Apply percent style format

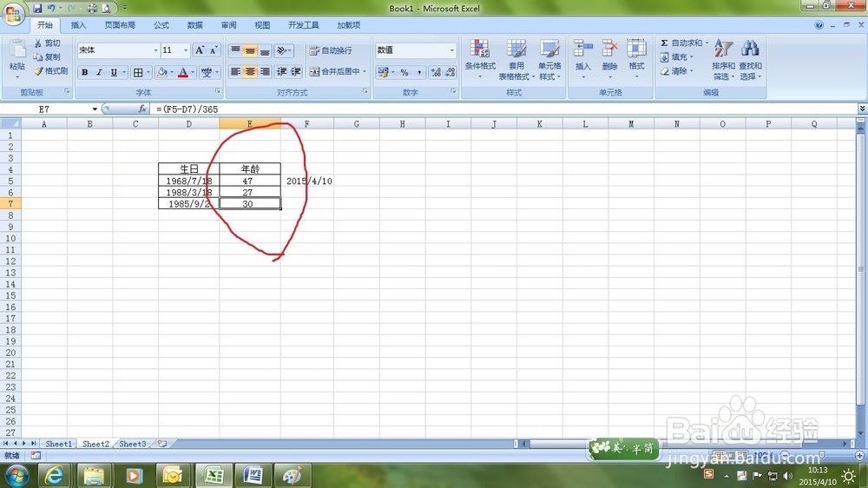(x=404, y=72)
